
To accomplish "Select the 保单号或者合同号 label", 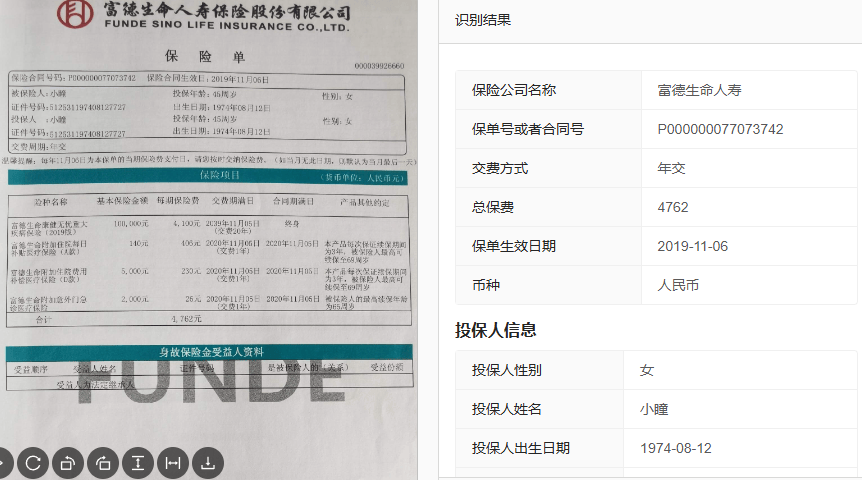I will 528,129.
